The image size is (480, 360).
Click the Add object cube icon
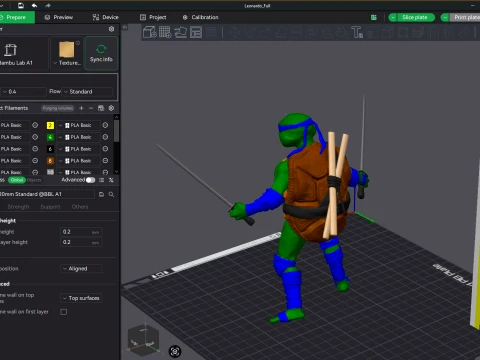click(150, 32)
